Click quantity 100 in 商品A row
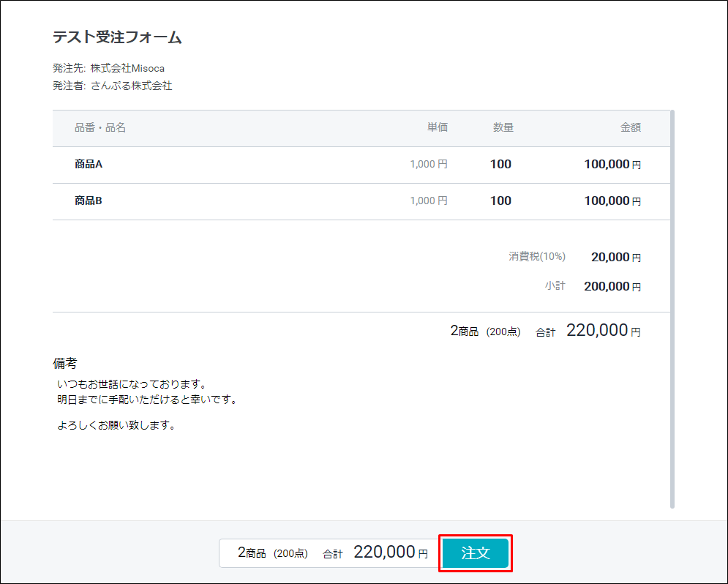 click(x=500, y=164)
